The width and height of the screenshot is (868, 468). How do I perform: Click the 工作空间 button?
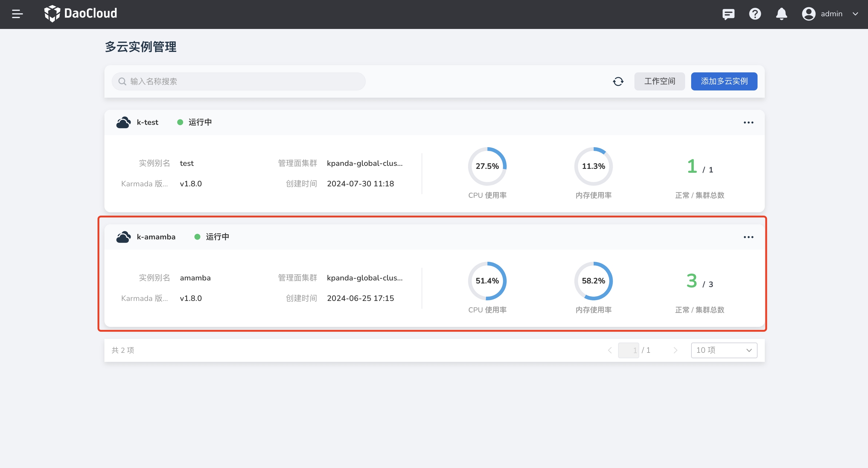(659, 81)
